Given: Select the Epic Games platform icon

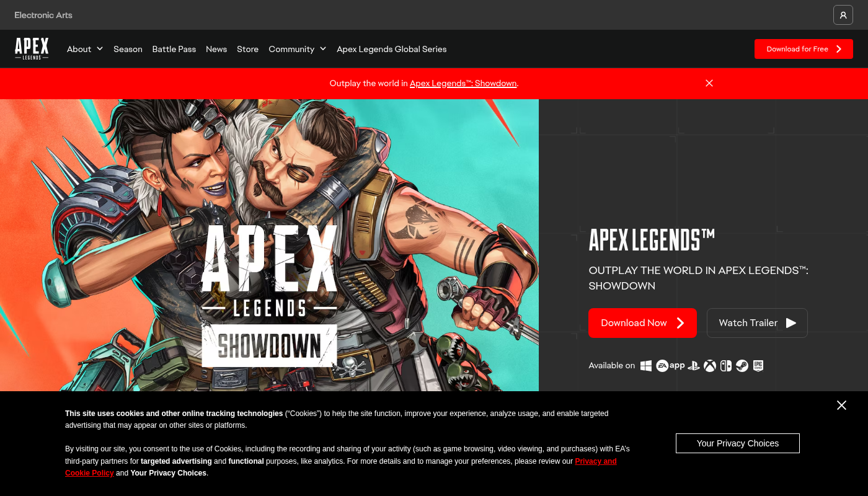Looking at the screenshot, I should point(758,366).
